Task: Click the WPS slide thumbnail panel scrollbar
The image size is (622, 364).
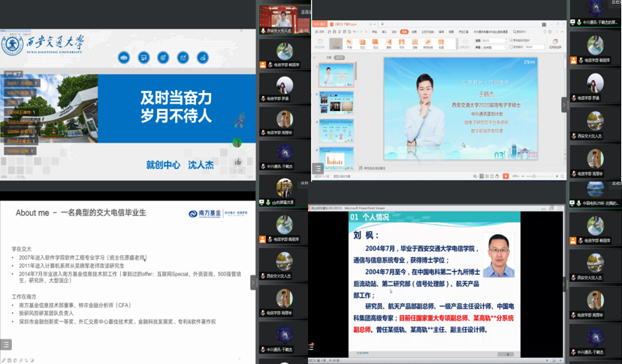Action: point(356,71)
